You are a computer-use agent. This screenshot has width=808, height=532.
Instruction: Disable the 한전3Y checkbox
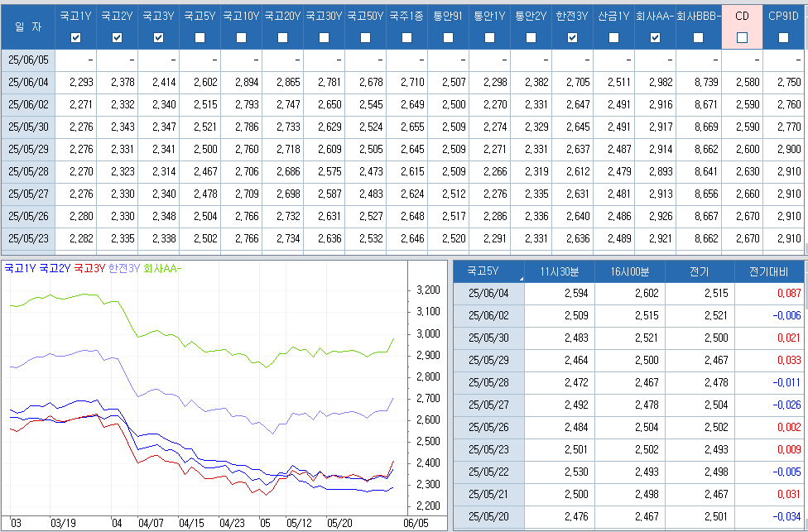point(572,37)
